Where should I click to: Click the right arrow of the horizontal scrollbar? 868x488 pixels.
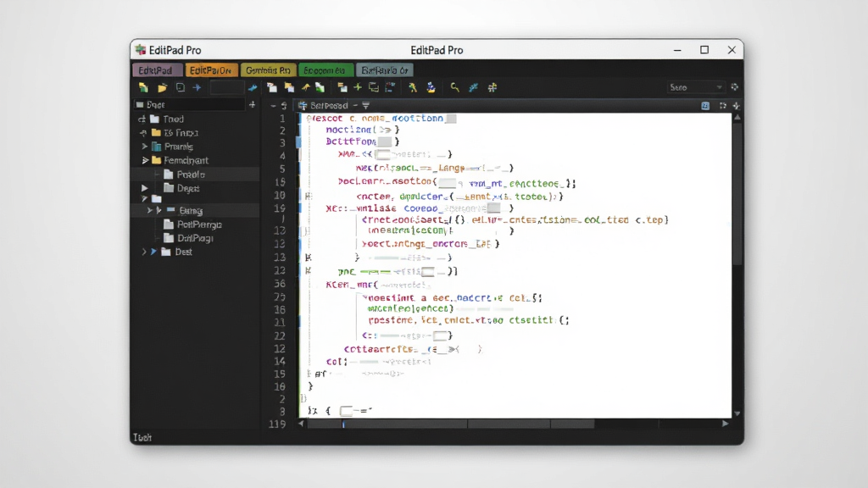click(726, 424)
